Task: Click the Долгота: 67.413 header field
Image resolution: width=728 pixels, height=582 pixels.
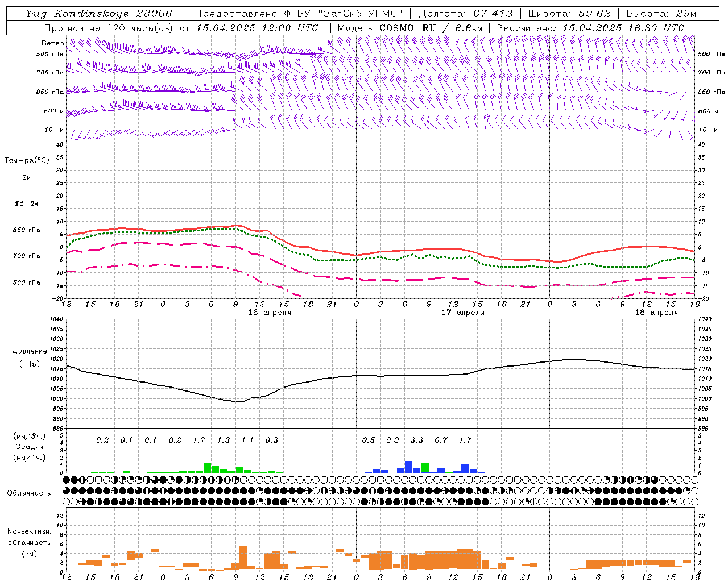Action: coord(465,14)
